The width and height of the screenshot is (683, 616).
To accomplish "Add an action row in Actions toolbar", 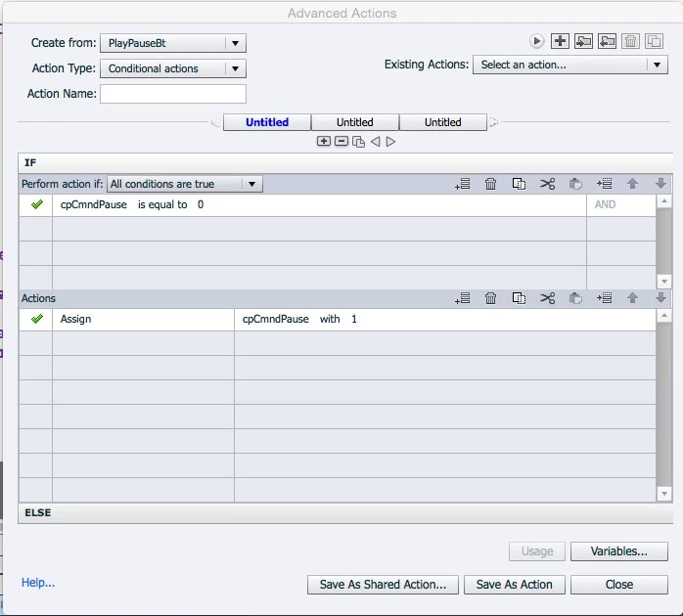I will point(463,298).
